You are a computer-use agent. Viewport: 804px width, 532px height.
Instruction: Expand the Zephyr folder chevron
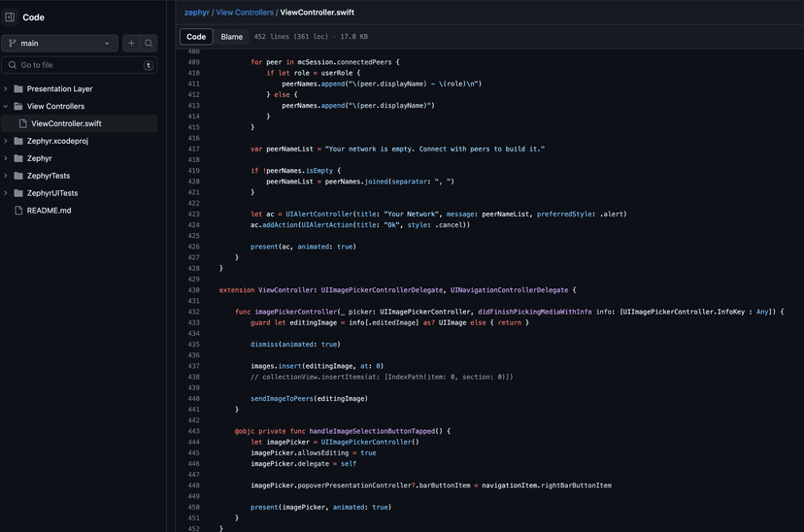point(6,158)
